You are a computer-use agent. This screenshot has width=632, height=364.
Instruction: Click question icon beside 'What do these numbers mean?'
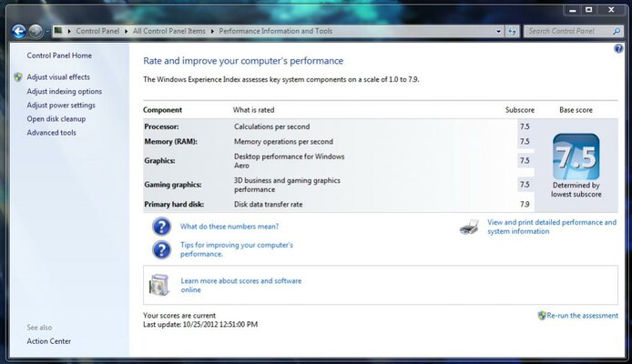161,227
